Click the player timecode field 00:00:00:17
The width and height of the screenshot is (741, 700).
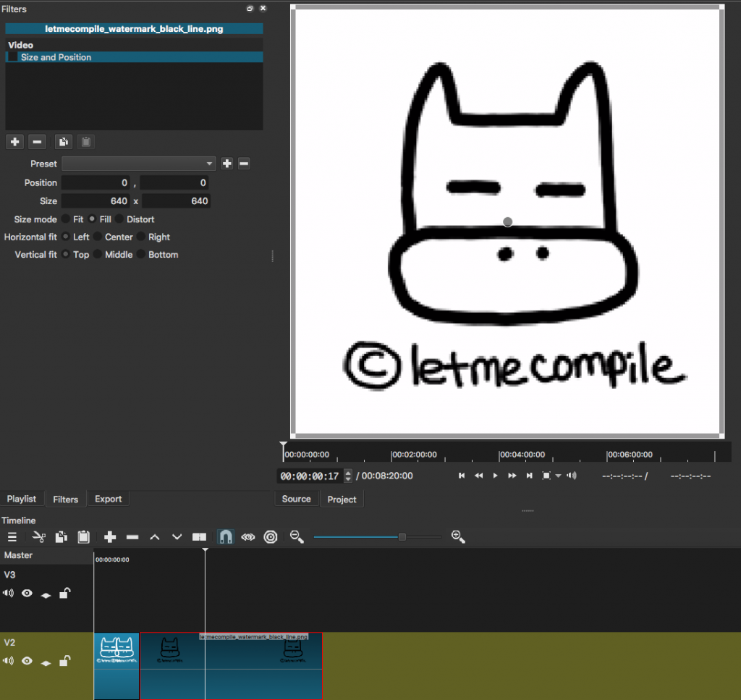click(310, 476)
